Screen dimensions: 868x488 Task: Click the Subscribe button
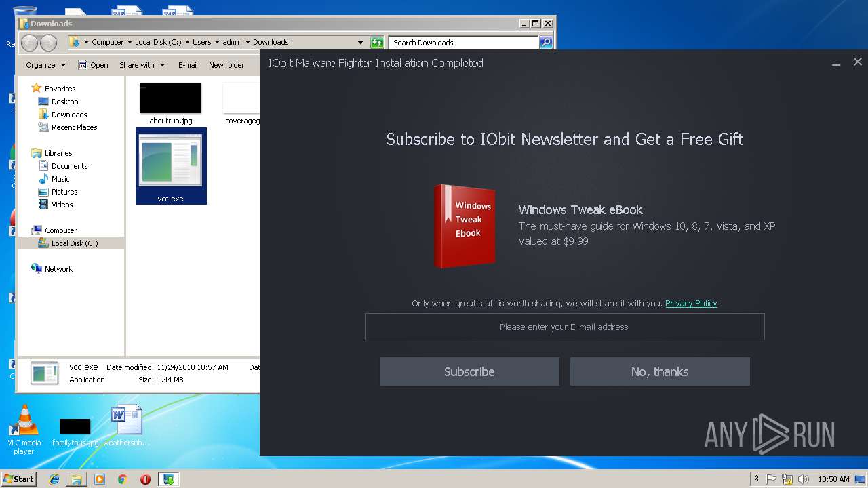tap(469, 371)
